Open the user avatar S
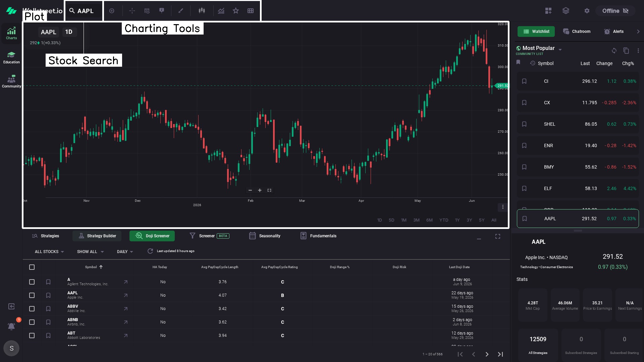The height and width of the screenshot is (362, 644). coord(11,348)
